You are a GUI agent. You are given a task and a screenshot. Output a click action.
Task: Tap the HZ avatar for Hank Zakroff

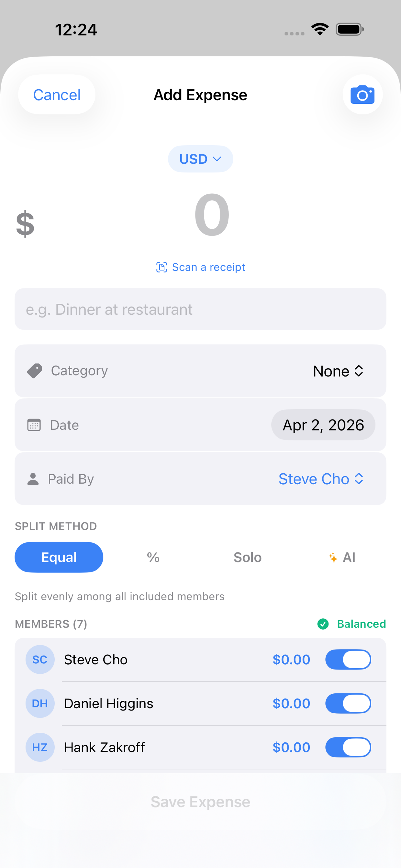tap(40, 747)
